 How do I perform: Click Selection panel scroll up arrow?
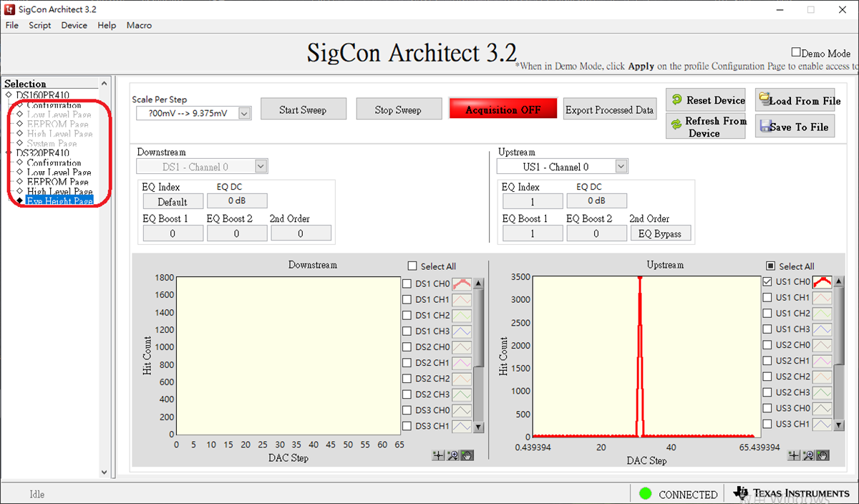coord(105,84)
